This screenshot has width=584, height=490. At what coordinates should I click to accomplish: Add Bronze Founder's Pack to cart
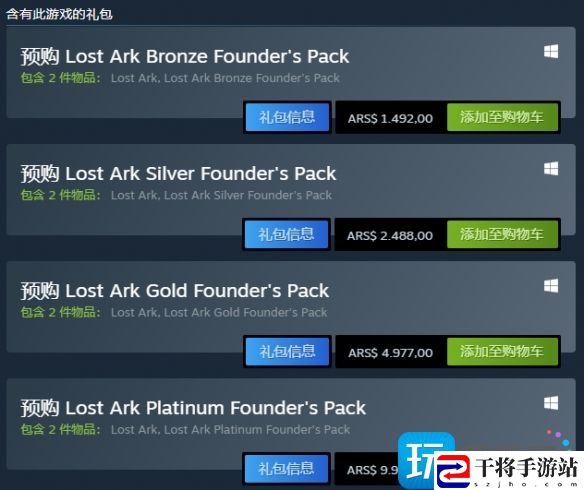pyautogui.click(x=502, y=117)
